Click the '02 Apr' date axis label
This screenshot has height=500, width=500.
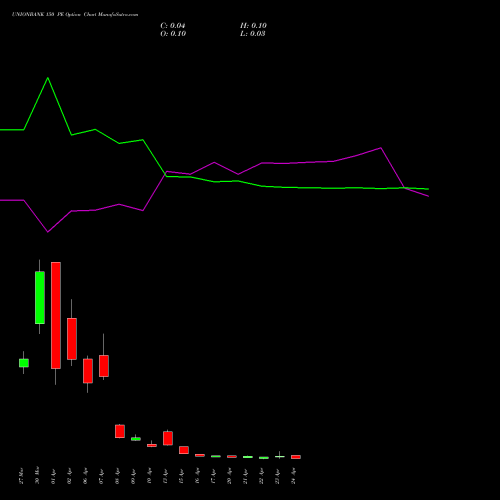point(69,477)
